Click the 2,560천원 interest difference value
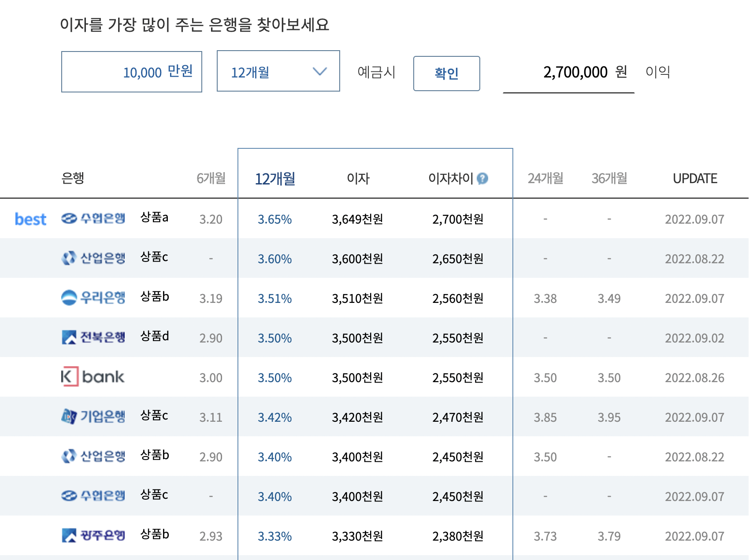 click(458, 298)
